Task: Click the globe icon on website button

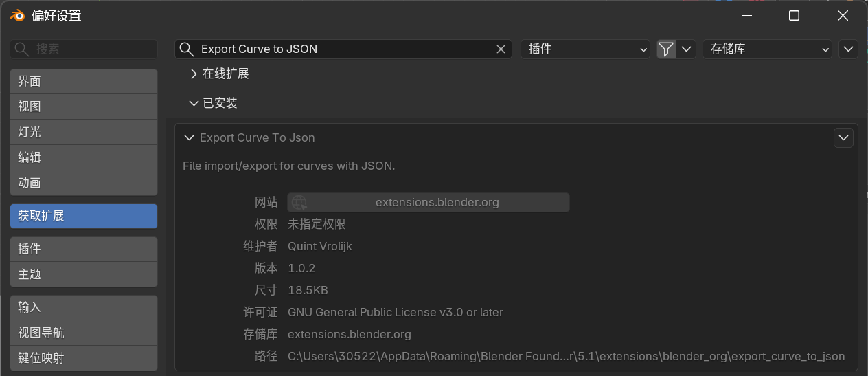Action: [x=299, y=202]
